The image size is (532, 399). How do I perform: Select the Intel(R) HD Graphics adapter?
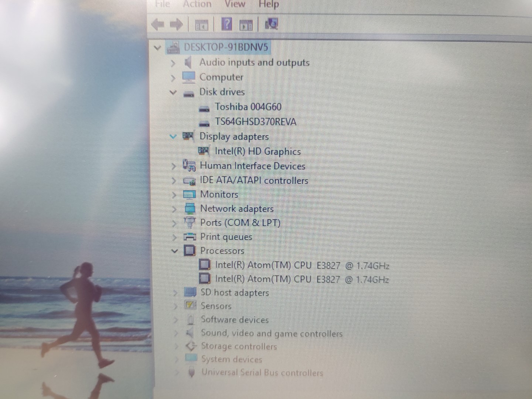tap(258, 151)
